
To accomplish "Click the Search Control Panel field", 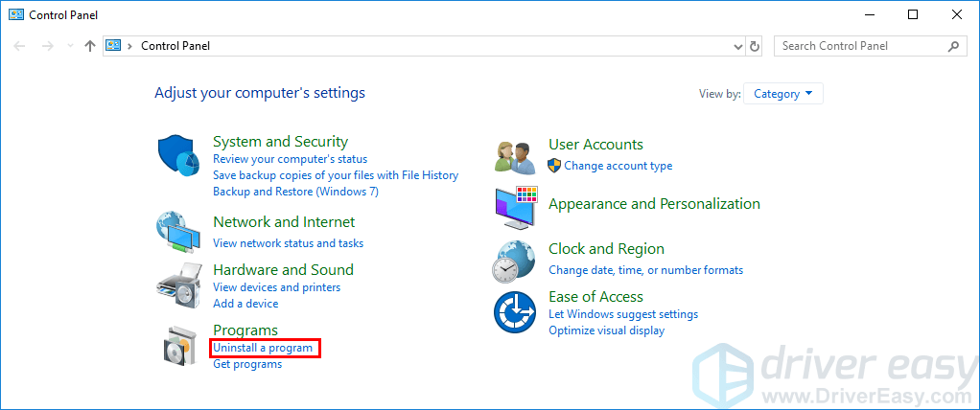I will [x=861, y=46].
